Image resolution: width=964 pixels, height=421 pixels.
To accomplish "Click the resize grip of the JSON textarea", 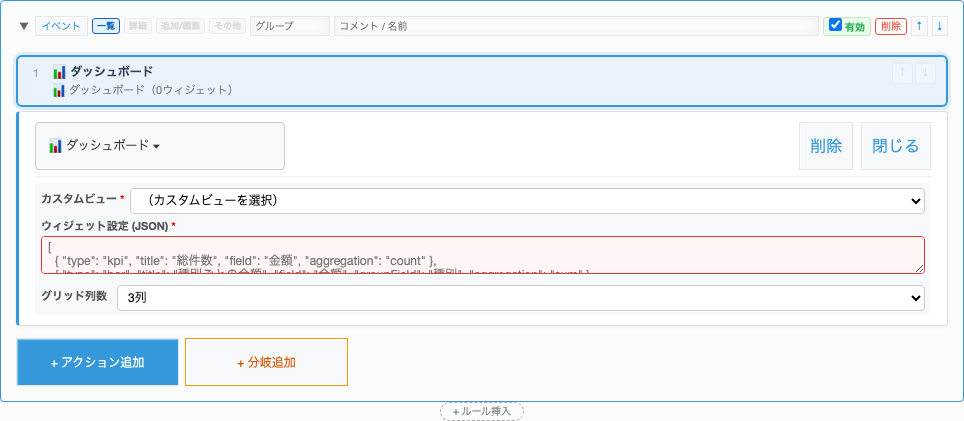I will point(920,269).
